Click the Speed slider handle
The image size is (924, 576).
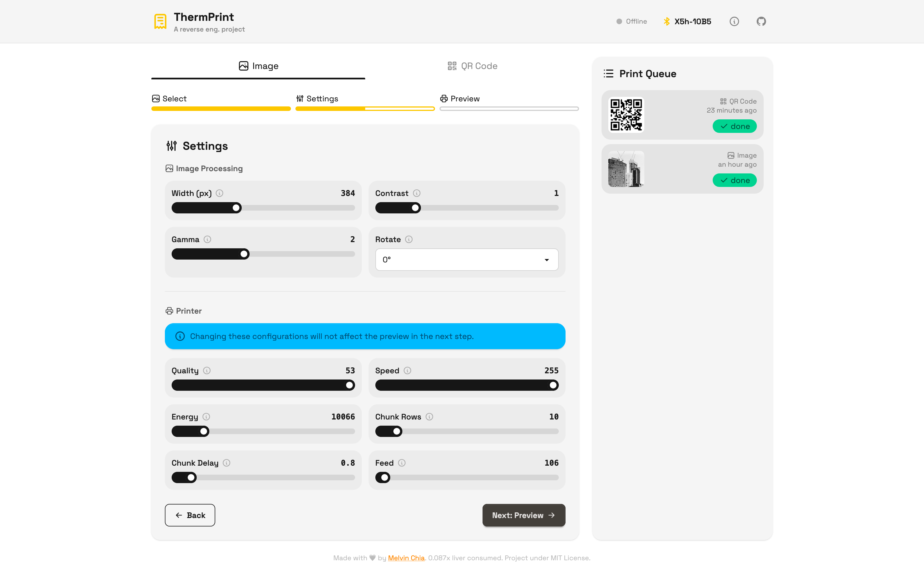[553, 385]
